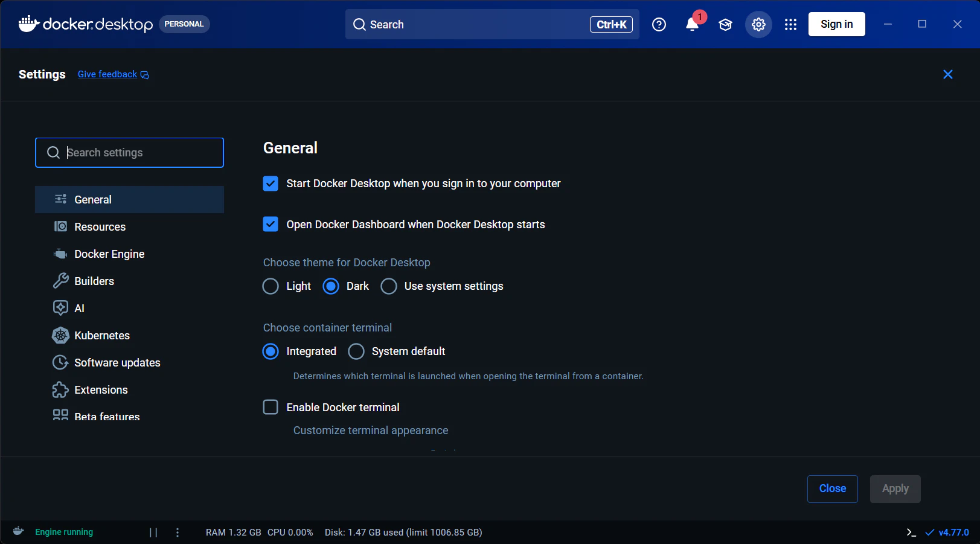The width and height of the screenshot is (980, 544).
Task: Click the Disk usage status entry
Action: [403, 532]
